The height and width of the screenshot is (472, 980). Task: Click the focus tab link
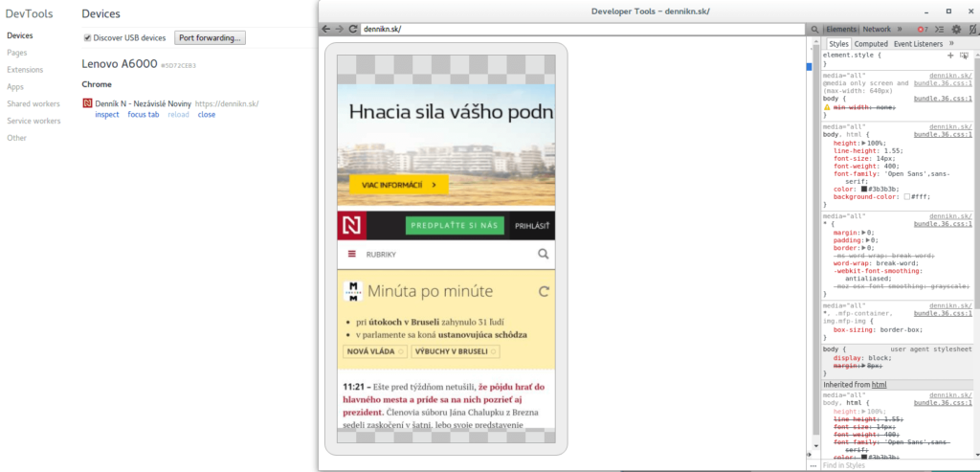coord(144,114)
